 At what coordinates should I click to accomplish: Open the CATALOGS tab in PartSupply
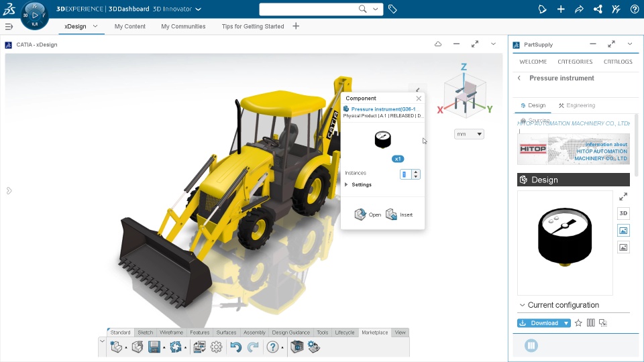tap(618, 62)
